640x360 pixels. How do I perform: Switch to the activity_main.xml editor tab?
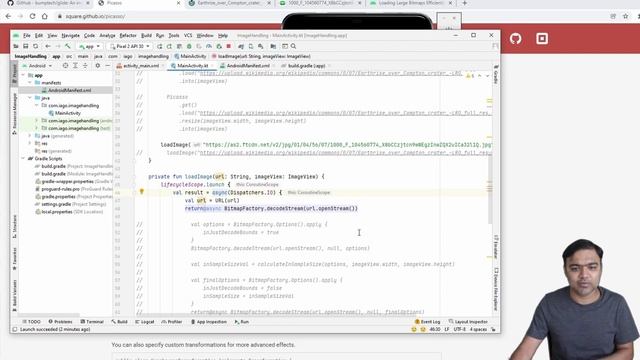pos(140,65)
